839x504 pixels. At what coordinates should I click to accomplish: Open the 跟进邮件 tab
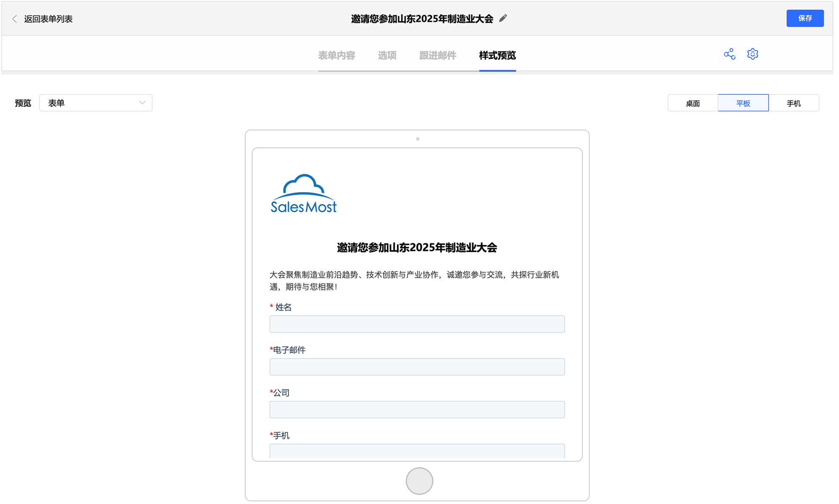pyautogui.click(x=438, y=55)
